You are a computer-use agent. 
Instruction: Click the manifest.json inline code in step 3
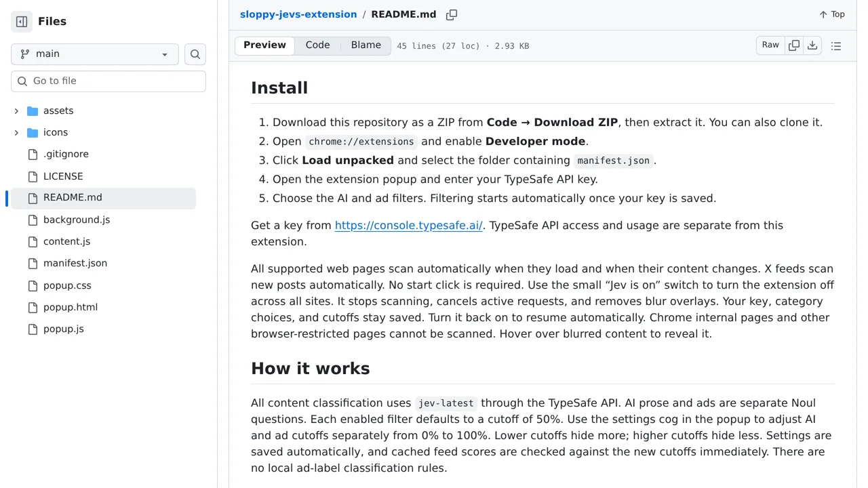(614, 161)
